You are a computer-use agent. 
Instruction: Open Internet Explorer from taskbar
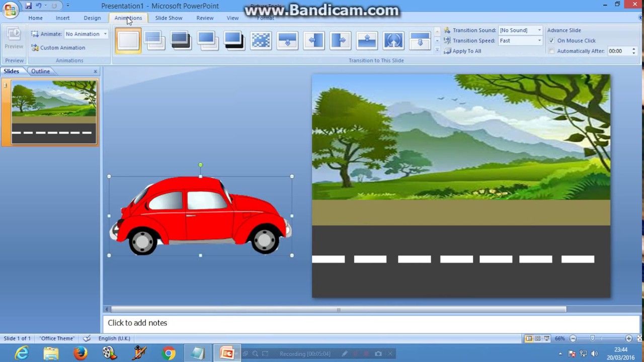(22, 353)
